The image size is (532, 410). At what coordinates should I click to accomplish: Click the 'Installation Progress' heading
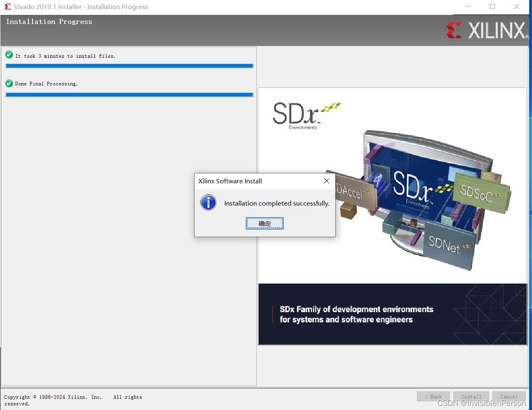pos(49,21)
